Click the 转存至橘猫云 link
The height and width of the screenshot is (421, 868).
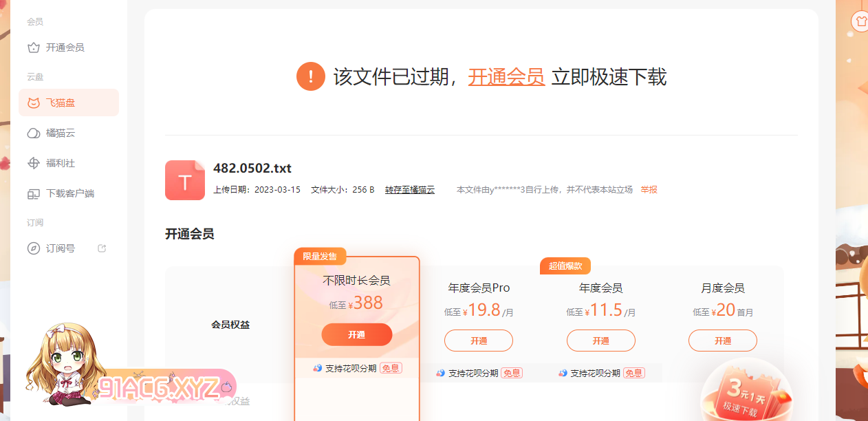click(x=409, y=190)
